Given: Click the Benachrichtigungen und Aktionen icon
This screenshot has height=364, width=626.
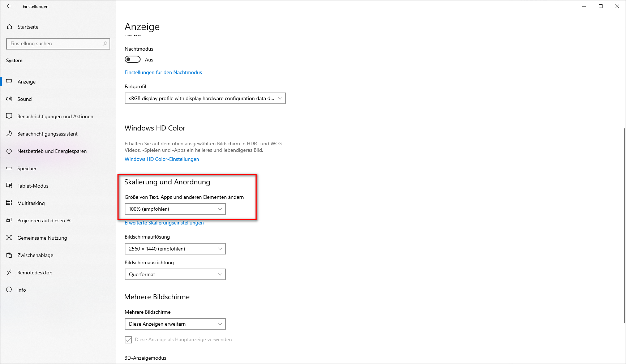Looking at the screenshot, I should coord(9,116).
